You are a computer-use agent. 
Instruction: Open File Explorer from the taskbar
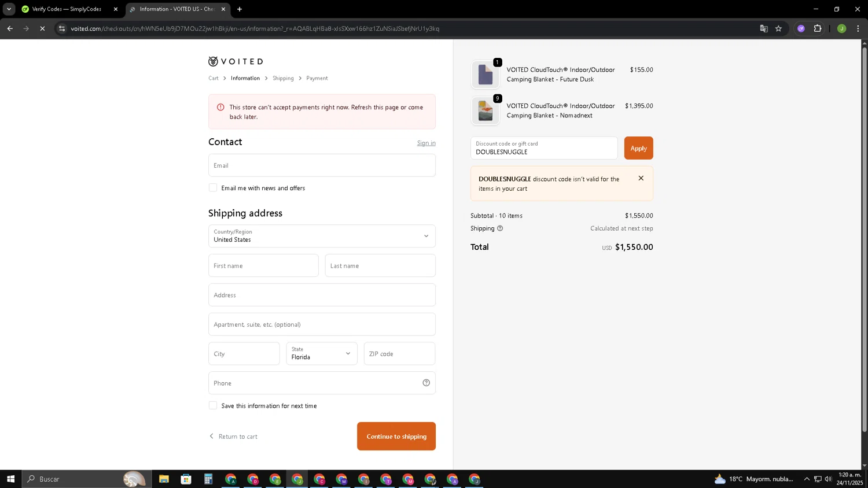coord(164,479)
